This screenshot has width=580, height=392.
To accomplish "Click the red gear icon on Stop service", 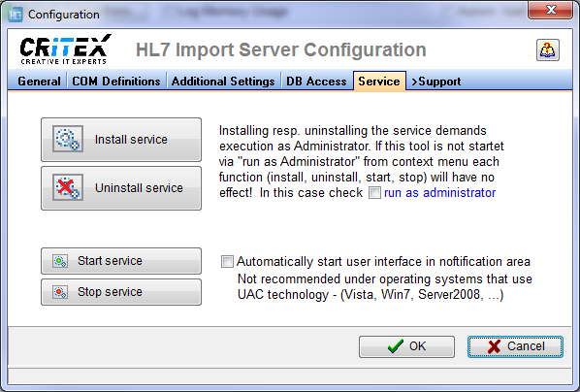I will pyautogui.click(x=59, y=292).
